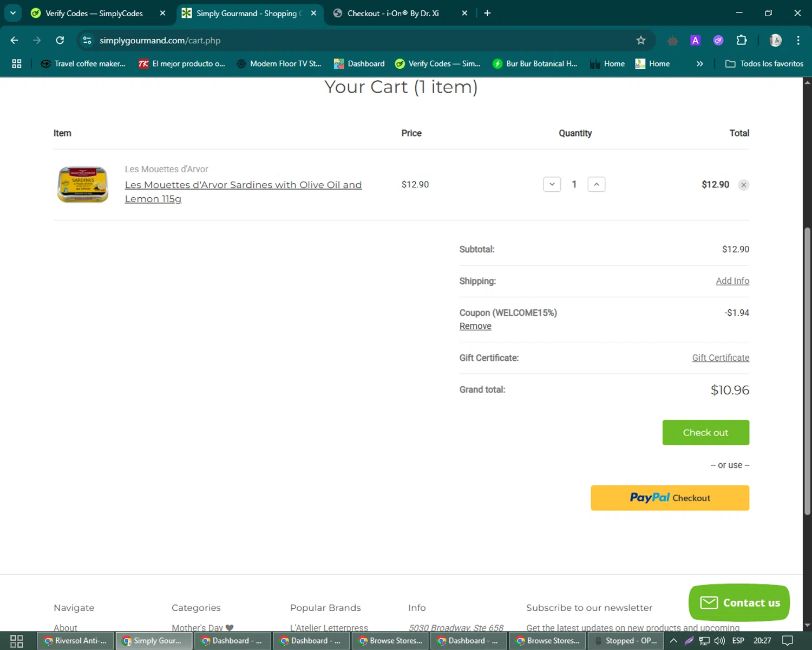This screenshot has height=650, width=812.
Task: Open network icon in system tray
Action: point(704,641)
